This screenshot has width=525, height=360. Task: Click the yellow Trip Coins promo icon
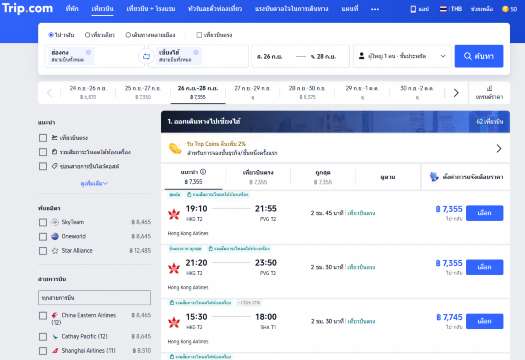click(x=175, y=148)
